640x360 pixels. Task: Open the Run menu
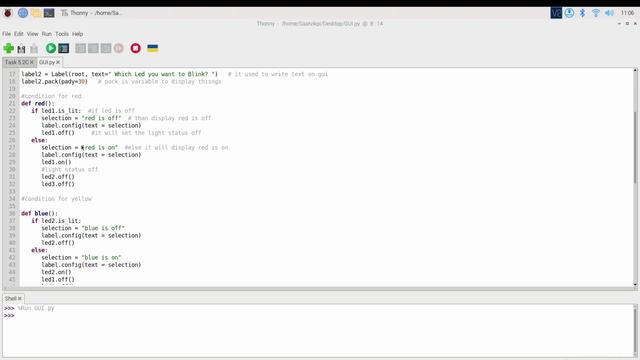click(x=47, y=34)
